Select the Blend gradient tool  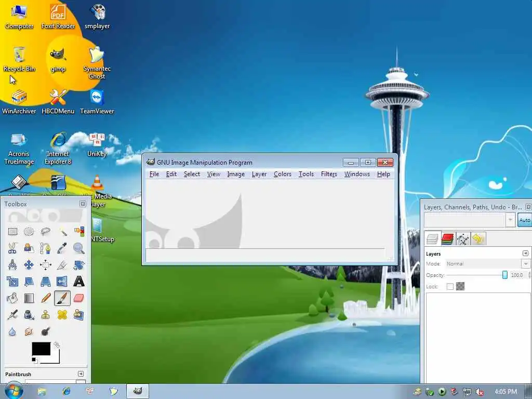29,298
